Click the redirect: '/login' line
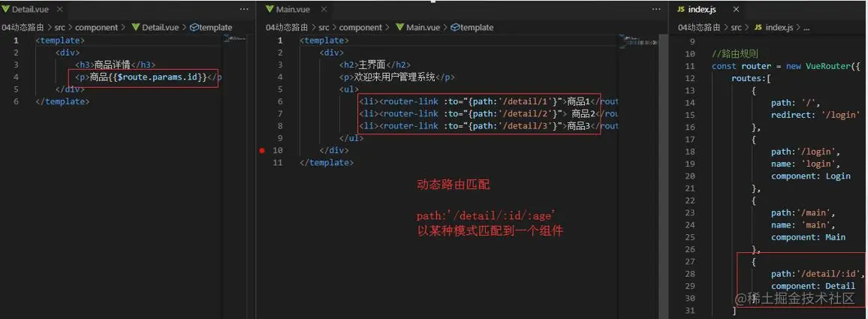The height and width of the screenshot is (319, 868). point(815,115)
